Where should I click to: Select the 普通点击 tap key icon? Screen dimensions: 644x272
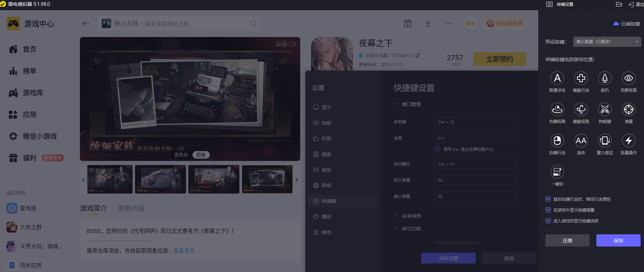(x=557, y=78)
